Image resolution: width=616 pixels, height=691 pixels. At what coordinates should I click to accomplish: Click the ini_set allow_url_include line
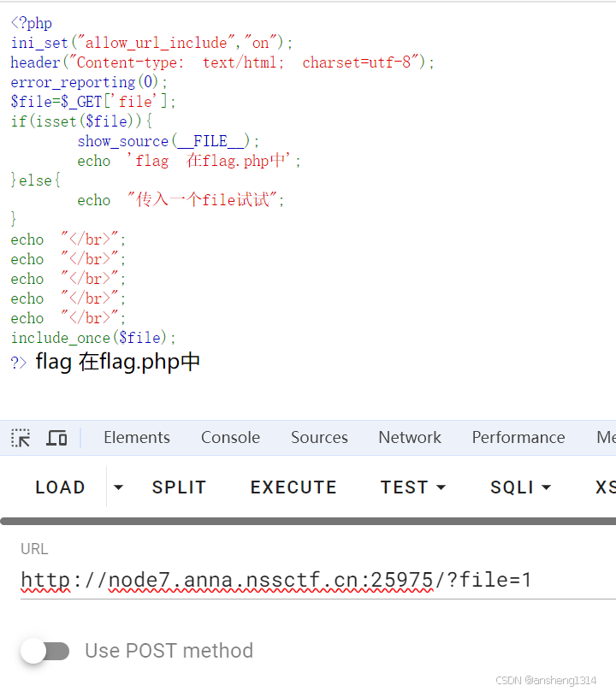point(151,43)
